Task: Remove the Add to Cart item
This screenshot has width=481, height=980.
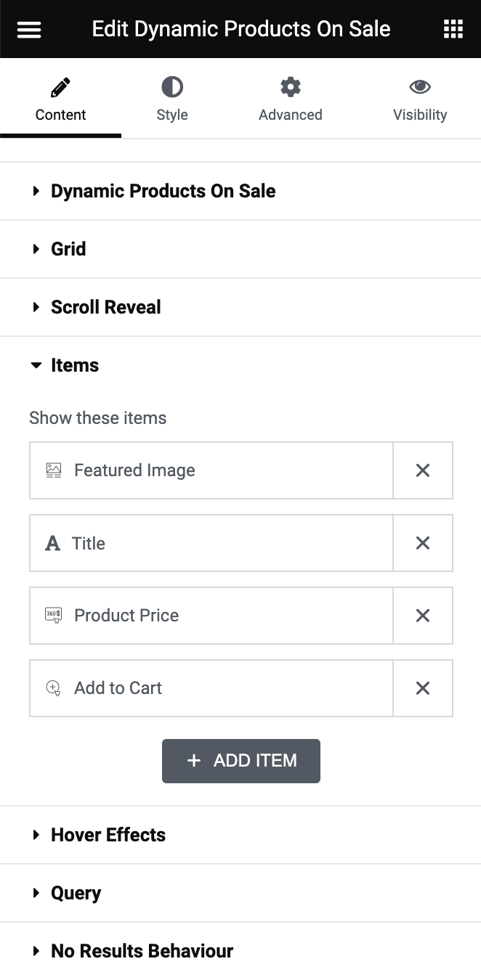Action: click(x=422, y=687)
